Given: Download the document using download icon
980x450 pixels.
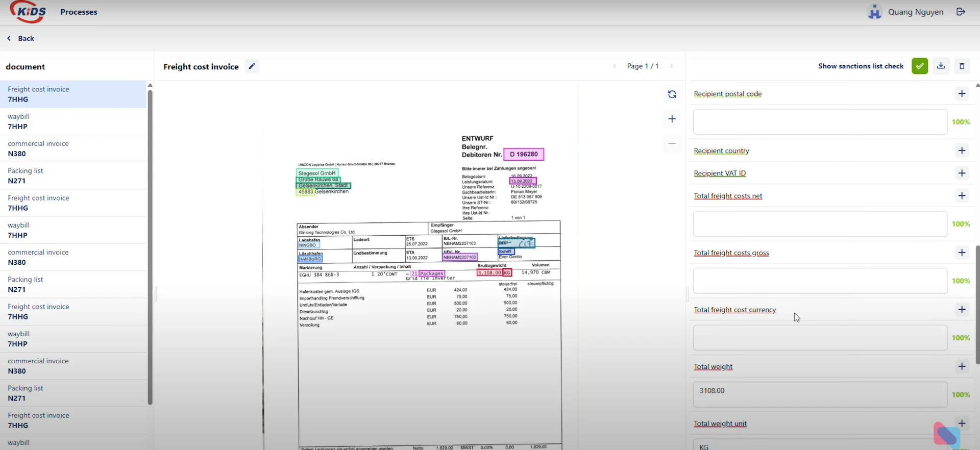Looking at the screenshot, I should [941, 66].
